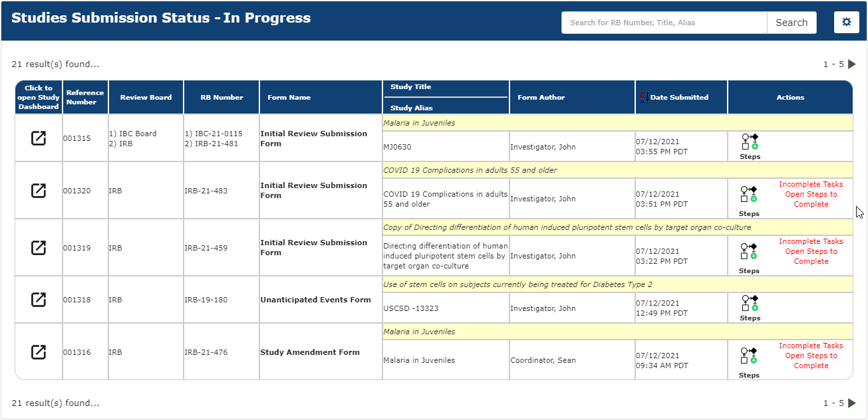
Task: Click date 07/12/2021 09:34 AM PDT
Action: point(662,360)
